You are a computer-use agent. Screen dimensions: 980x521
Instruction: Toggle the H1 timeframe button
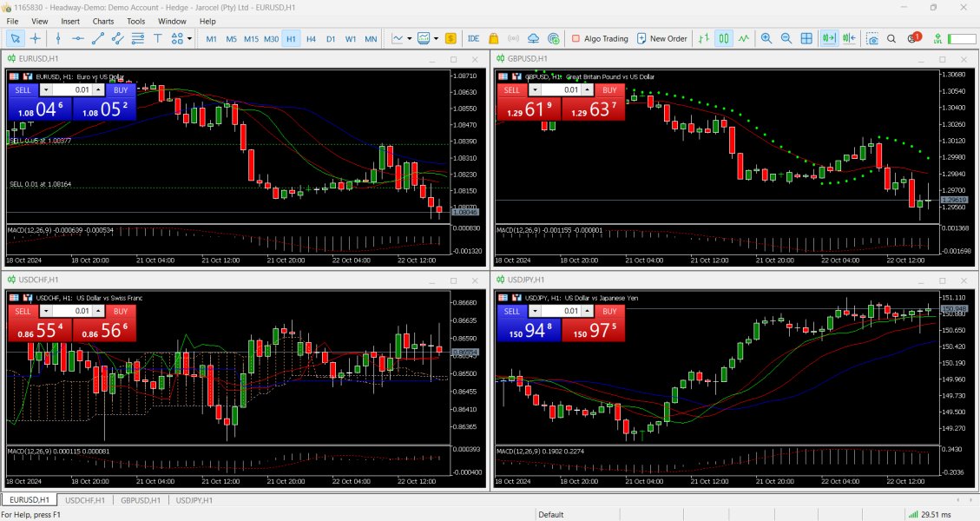(292, 39)
